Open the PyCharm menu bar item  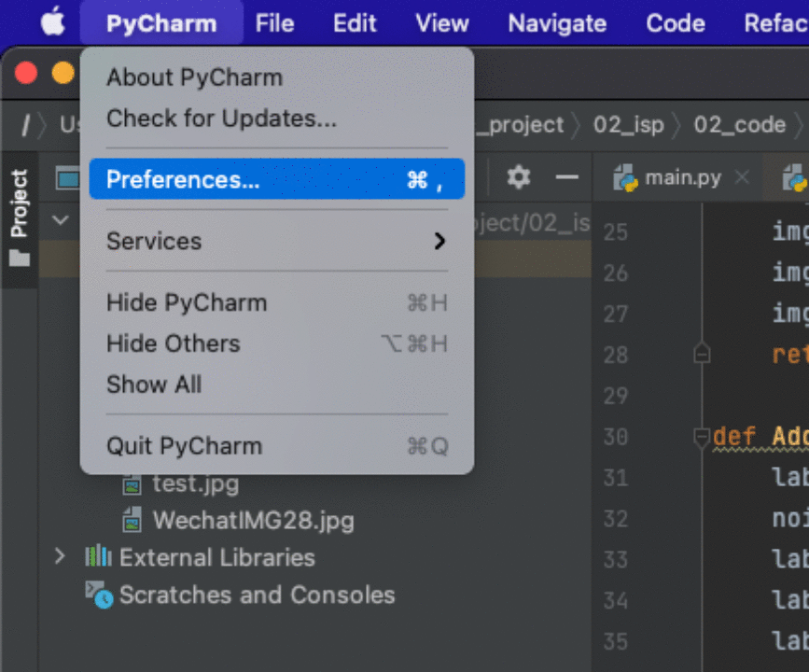[x=161, y=23]
